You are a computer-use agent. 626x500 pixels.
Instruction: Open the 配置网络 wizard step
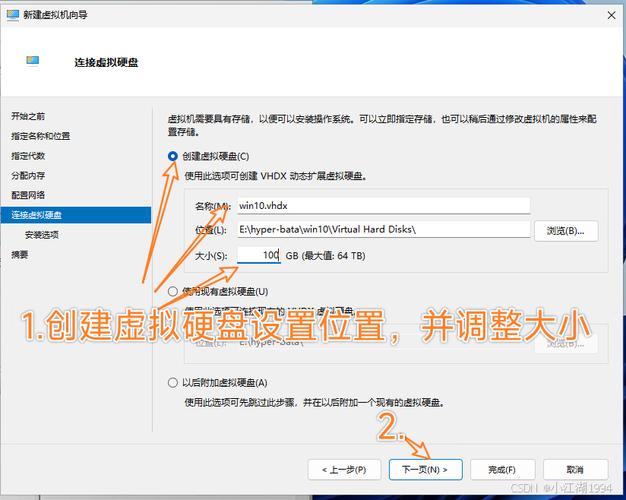[28, 195]
